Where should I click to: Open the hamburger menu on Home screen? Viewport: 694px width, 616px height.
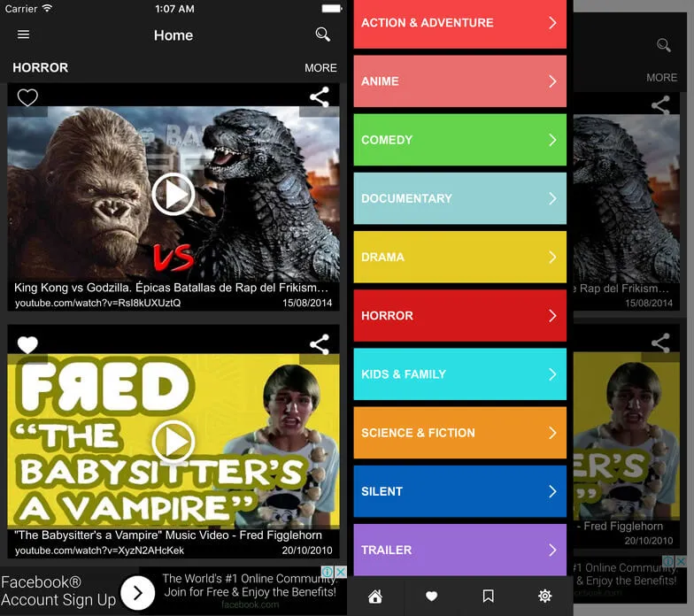(x=23, y=35)
